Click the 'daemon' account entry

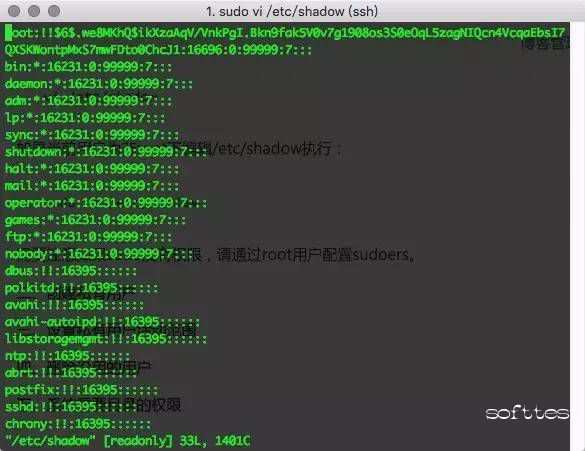pyautogui.click(x=99, y=84)
